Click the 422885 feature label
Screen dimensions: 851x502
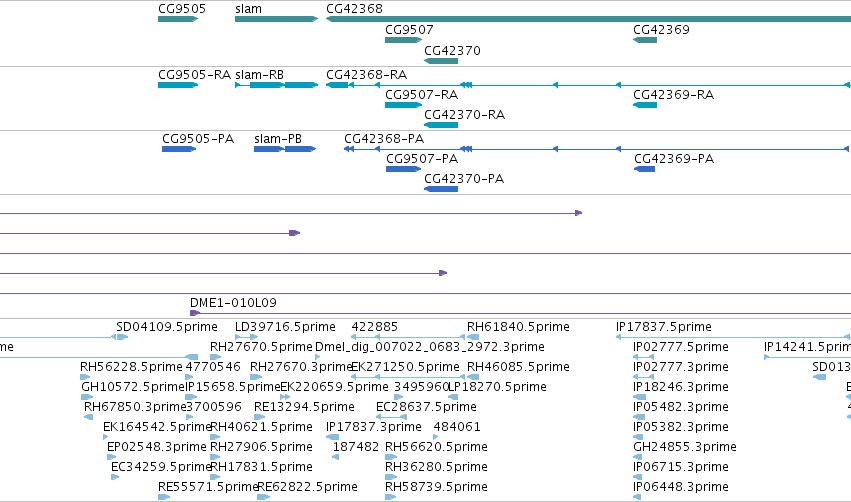[x=374, y=327]
